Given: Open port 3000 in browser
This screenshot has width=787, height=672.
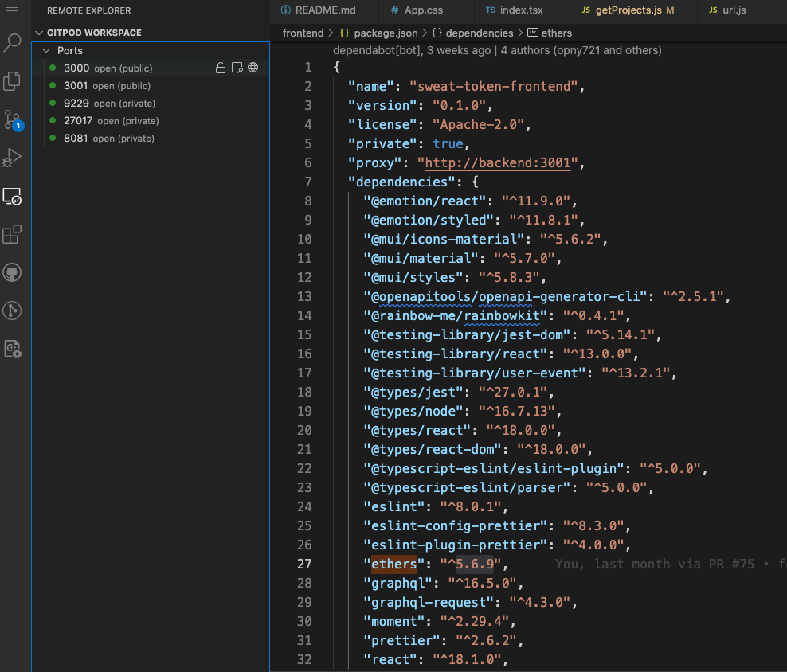Looking at the screenshot, I should click(x=253, y=67).
